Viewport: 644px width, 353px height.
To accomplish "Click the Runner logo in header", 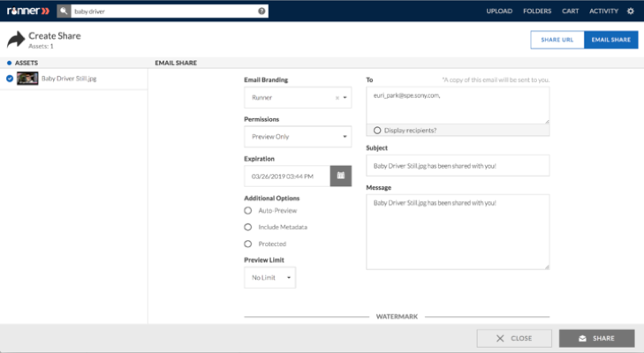I will click(x=28, y=11).
